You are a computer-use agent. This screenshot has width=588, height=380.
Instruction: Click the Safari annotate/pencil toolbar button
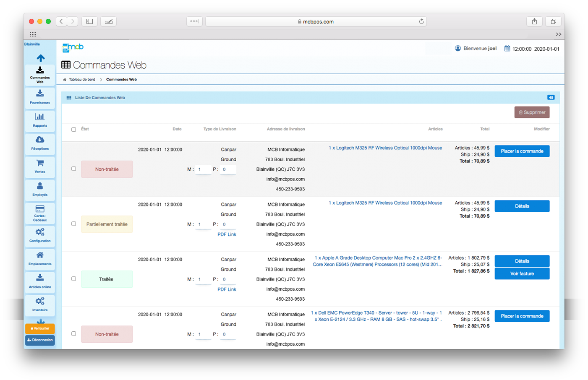[109, 21]
